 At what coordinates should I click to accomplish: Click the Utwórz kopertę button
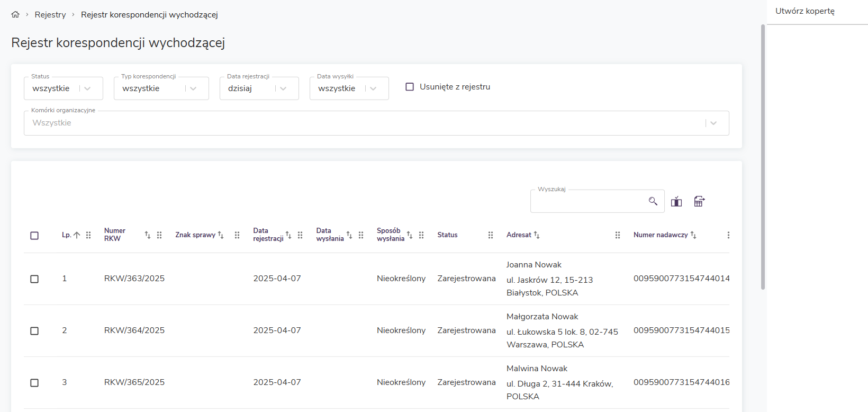pyautogui.click(x=804, y=11)
